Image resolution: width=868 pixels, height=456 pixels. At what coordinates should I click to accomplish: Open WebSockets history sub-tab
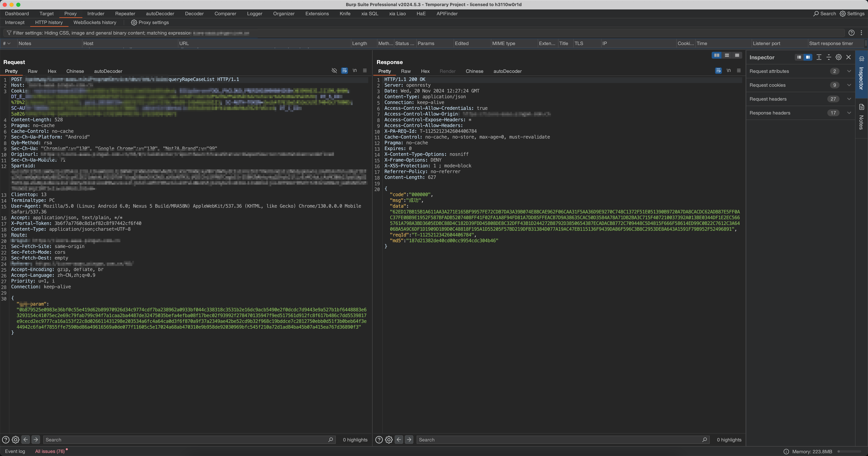(95, 23)
